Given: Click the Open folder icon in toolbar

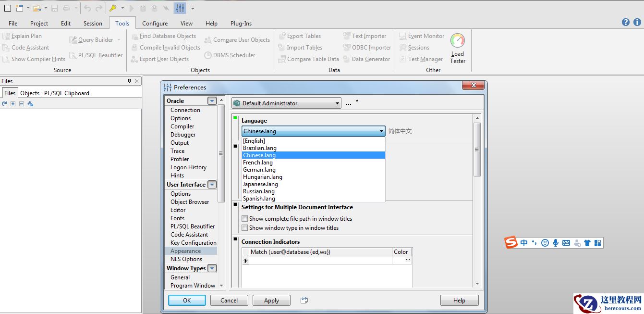Looking at the screenshot, I should pos(36,8).
